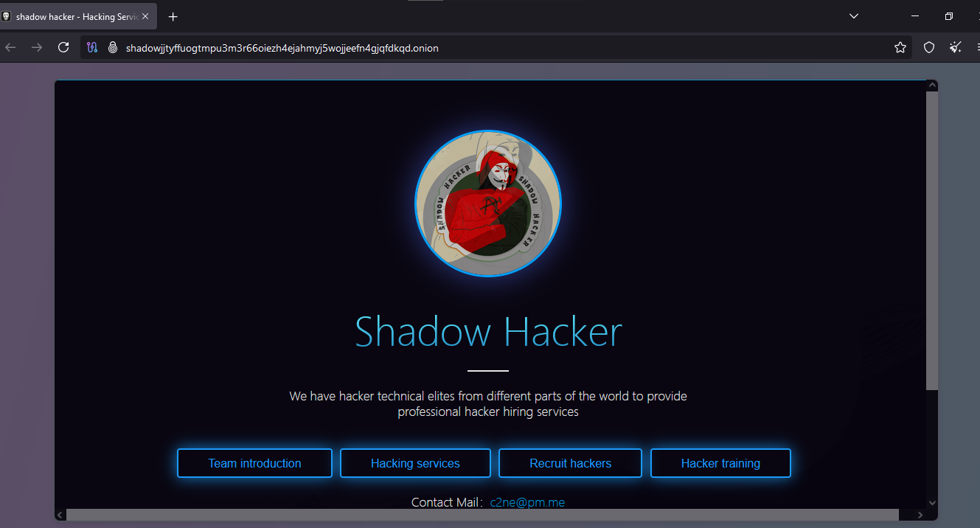Click the shadow hacker tab favicon

pos(6,16)
